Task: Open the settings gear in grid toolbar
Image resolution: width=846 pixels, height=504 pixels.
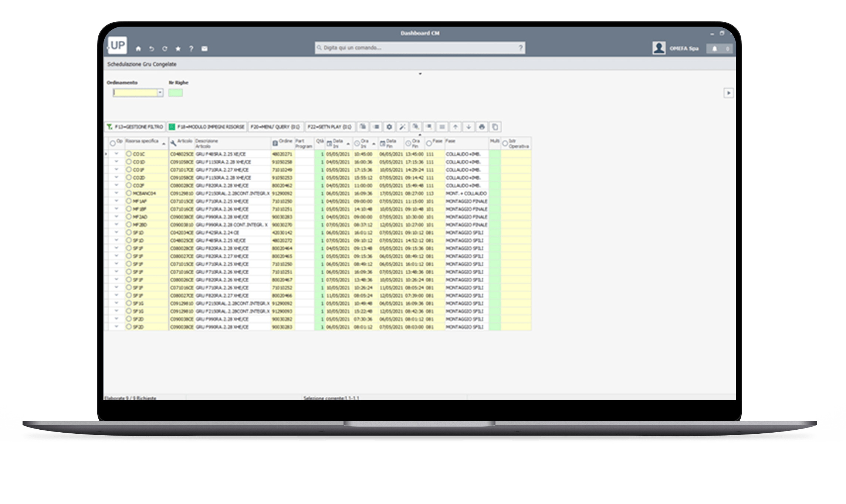Action: [x=389, y=127]
